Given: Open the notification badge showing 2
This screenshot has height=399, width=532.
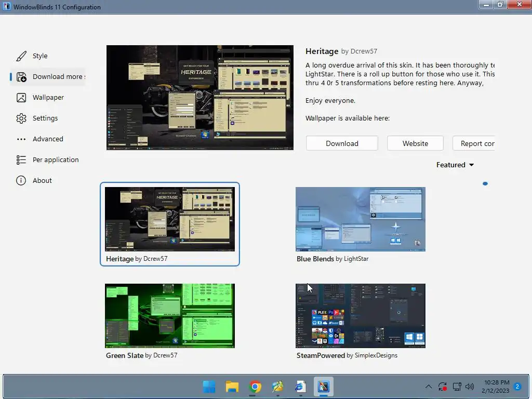Looking at the screenshot, I should pos(517,387).
